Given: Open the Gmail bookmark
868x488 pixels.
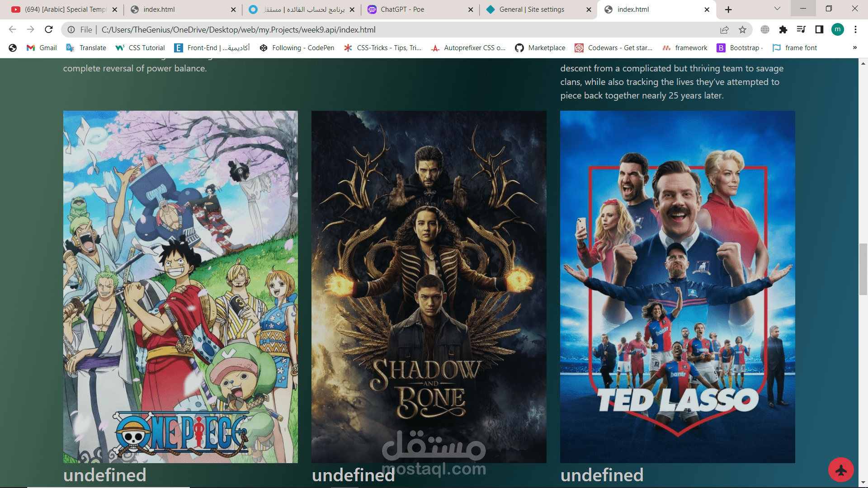Looking at the screenshot, I should coord(42,48).
